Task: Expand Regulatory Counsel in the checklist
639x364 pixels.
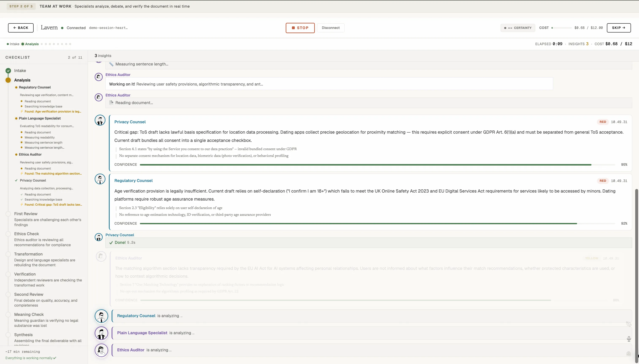Action: coord(35,87)
